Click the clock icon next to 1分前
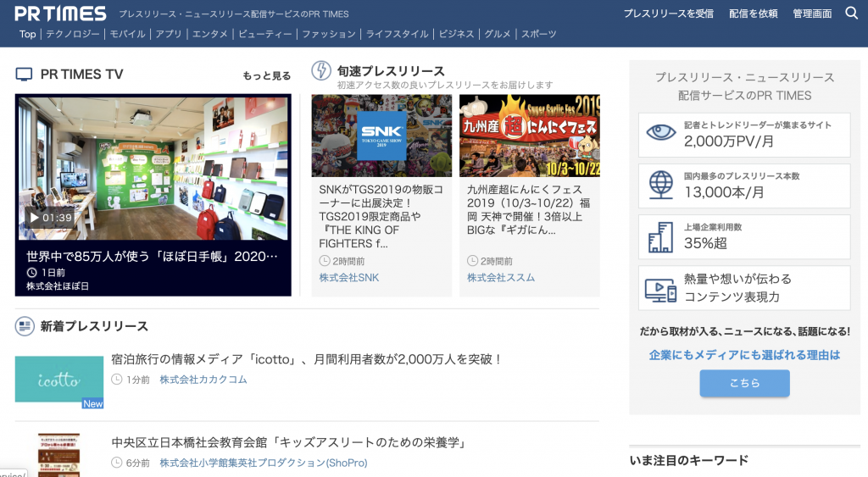This screenshot has height=477, width=868. pos(116,380)
